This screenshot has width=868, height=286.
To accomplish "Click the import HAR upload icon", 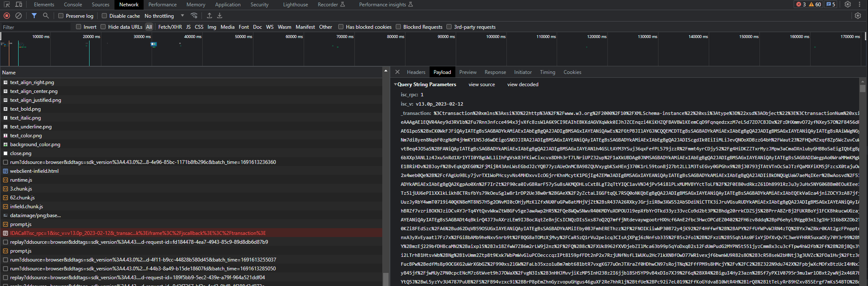I will pos(209,16).
